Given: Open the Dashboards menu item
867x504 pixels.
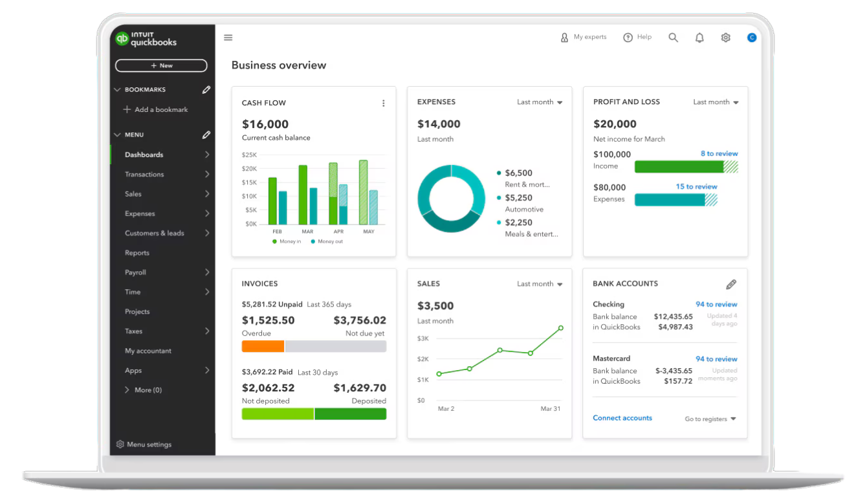Looking at the screenshot, I should point(144,155).
